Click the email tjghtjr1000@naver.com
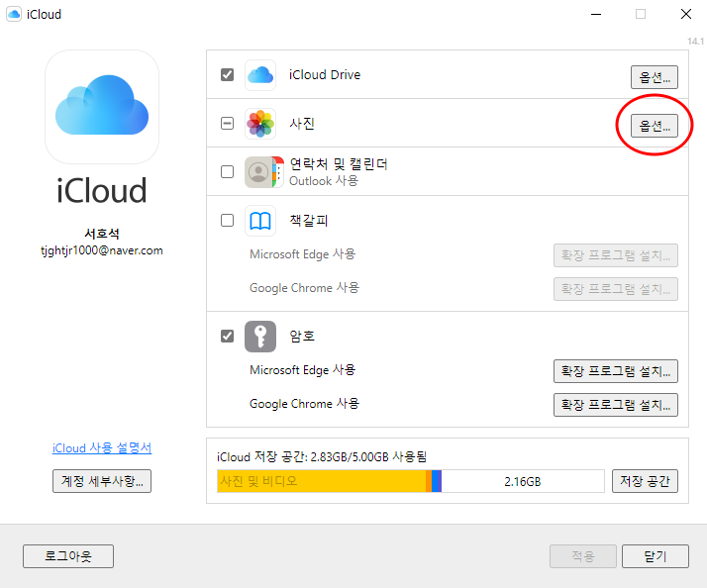707x588 pixels. (x=102, y=250)
